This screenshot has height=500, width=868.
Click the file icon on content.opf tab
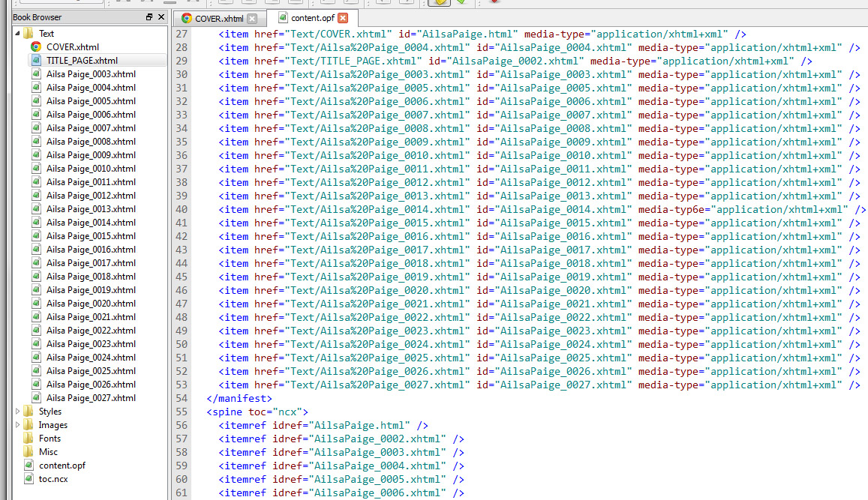[x=283, y=18]
